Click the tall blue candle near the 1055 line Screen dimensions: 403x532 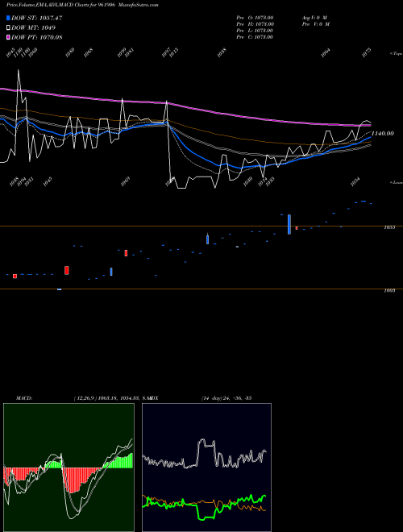point(289,224)
